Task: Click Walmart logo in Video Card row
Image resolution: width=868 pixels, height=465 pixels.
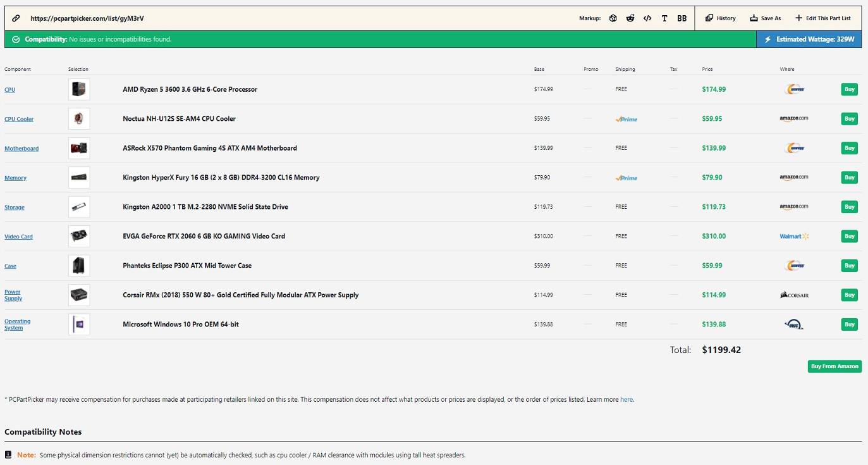Action: [x=794, y=236]
